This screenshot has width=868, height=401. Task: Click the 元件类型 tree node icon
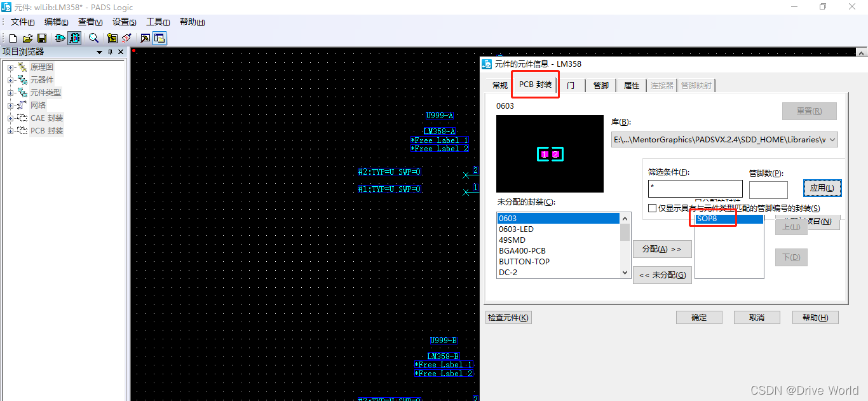click(x=22, y=92)
